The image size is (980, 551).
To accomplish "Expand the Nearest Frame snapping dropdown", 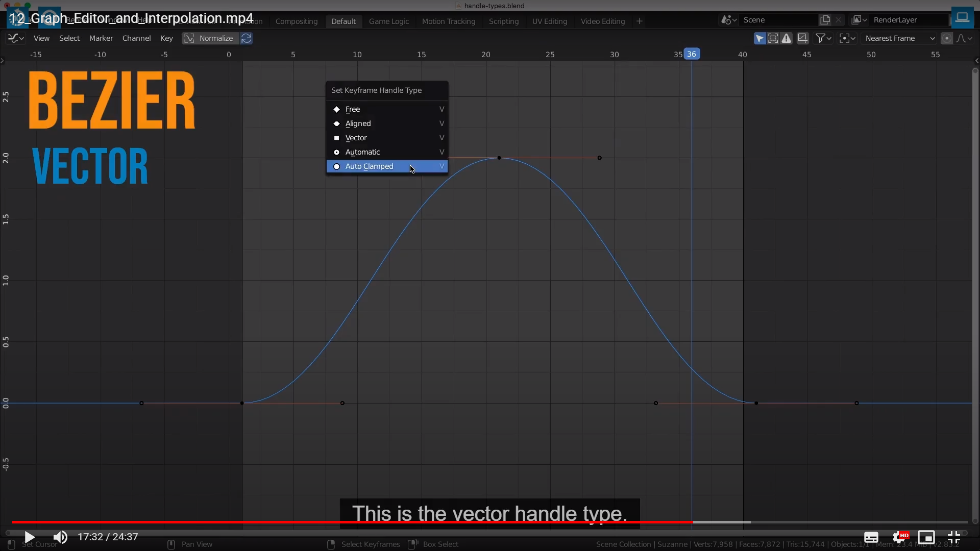I will [899, 38].
